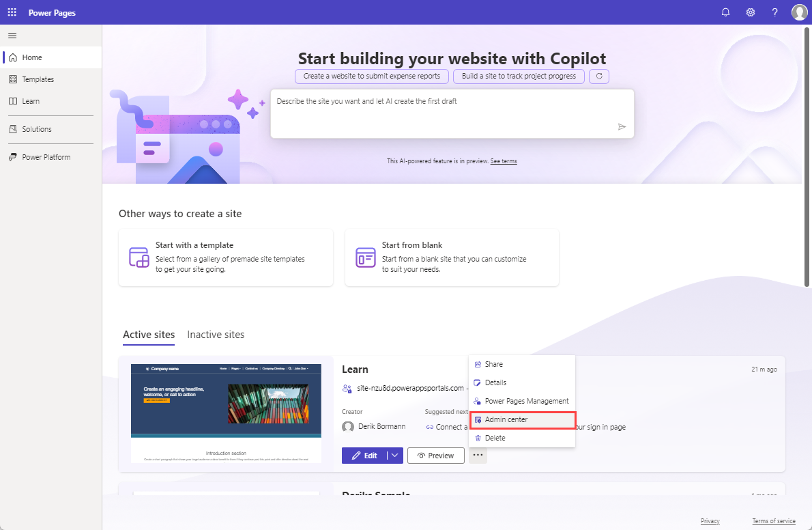This screenshot has width=812, height=530.
Task: Click the Home house icon in sidebar
Action: (x=13, y=57)
